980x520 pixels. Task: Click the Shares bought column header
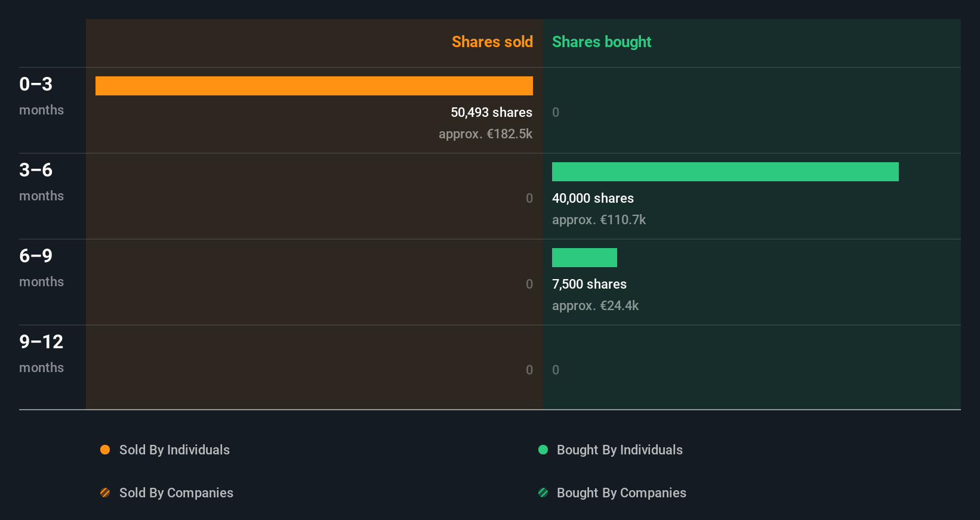point(602,42)
